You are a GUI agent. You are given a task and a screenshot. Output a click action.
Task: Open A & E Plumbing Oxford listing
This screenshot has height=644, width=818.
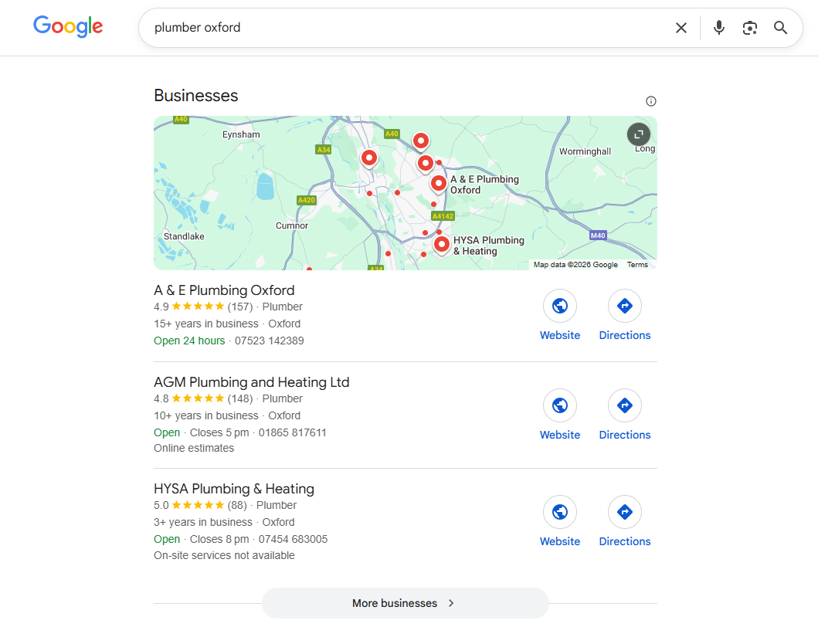[x=224, y=290]
